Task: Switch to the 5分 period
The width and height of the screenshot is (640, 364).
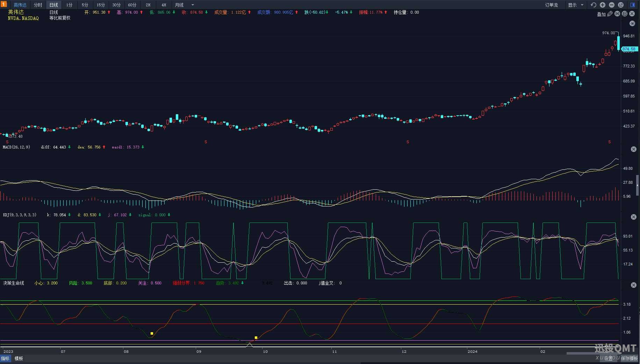Action: click(x=85, y=5)
